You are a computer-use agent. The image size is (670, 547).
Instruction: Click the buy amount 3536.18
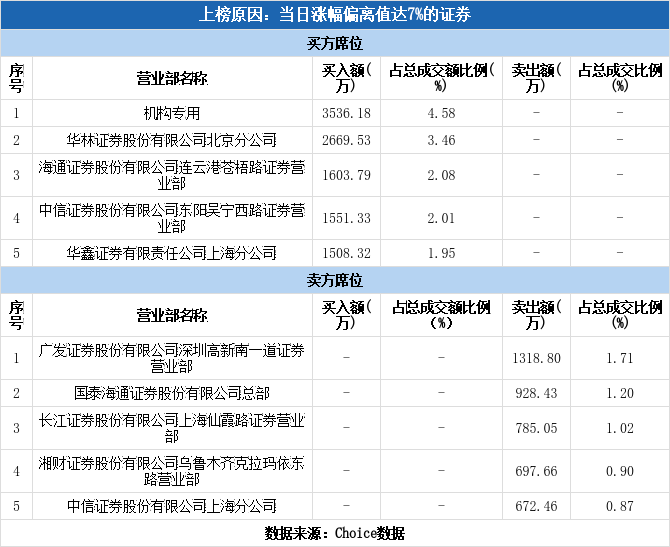click(346, 113)
